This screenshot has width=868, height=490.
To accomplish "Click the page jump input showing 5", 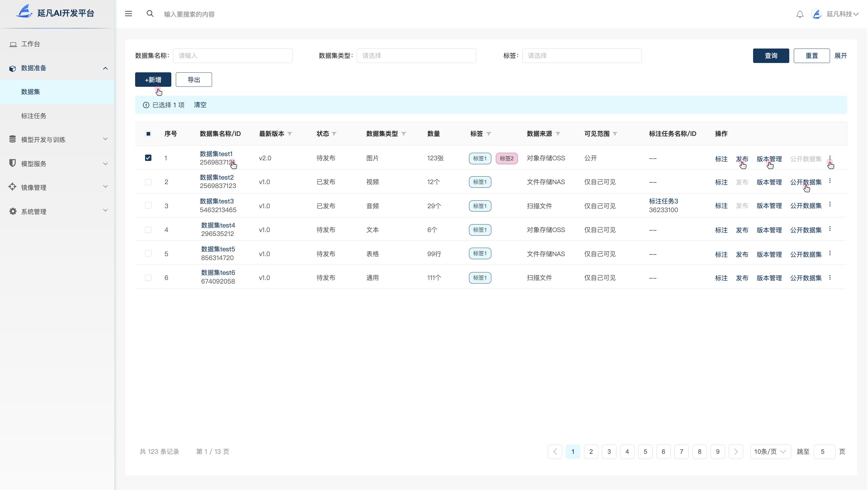I will 824,452.
